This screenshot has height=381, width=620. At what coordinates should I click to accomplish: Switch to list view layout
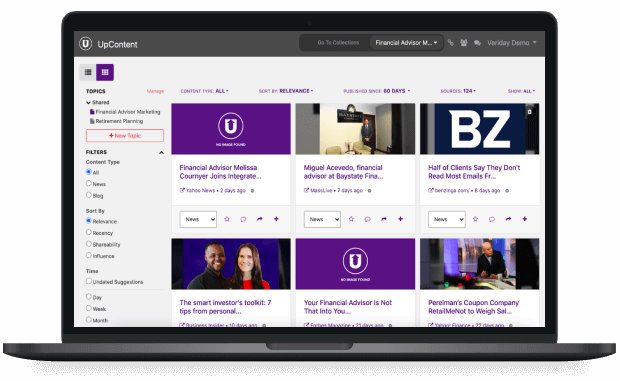[88, 72]
